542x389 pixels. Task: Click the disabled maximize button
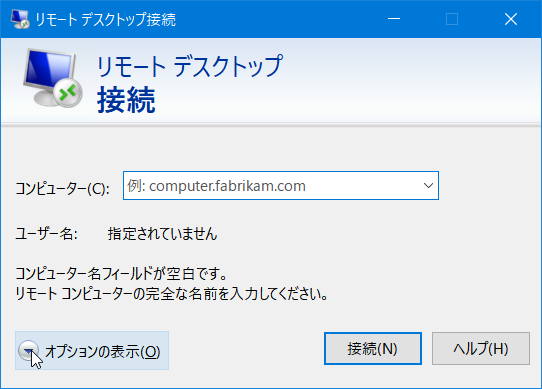coord(452,19)
